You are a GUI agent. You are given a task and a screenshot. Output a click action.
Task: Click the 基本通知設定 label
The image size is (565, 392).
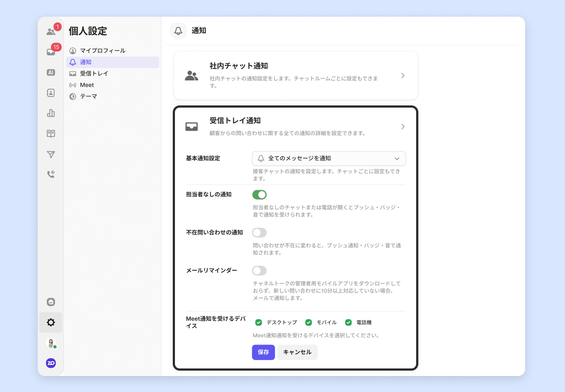[203, 158]
